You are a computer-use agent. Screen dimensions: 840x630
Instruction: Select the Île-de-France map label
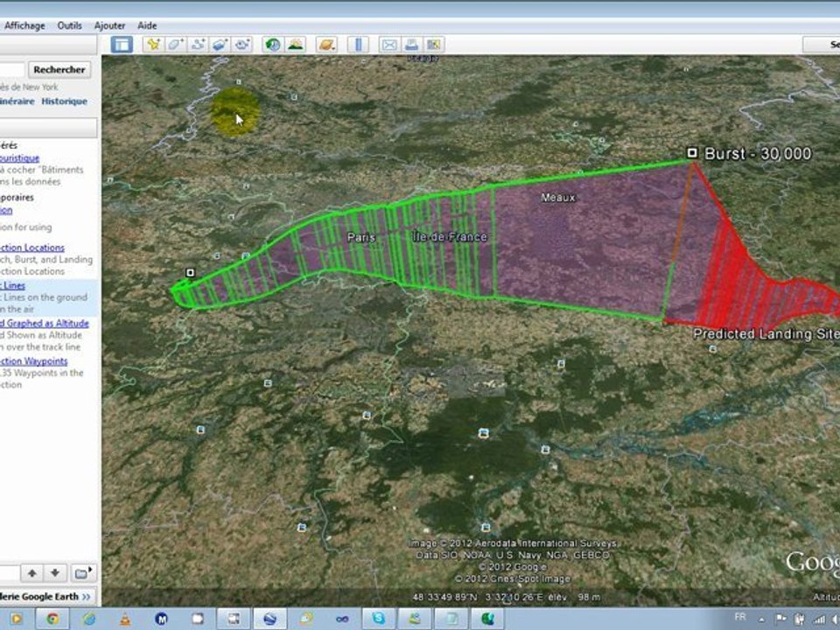pyautogui.click(x=450, y=237)
